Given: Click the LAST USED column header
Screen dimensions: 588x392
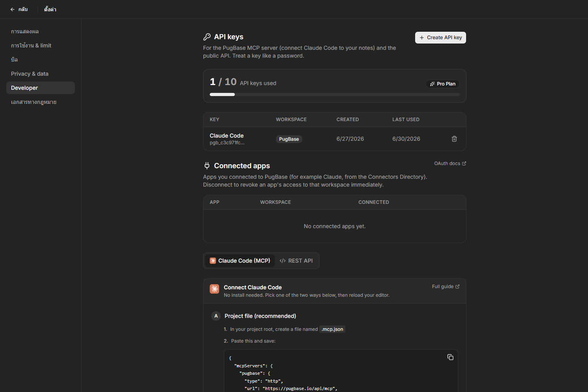Looking at the screenshot, I should [406, 120].
